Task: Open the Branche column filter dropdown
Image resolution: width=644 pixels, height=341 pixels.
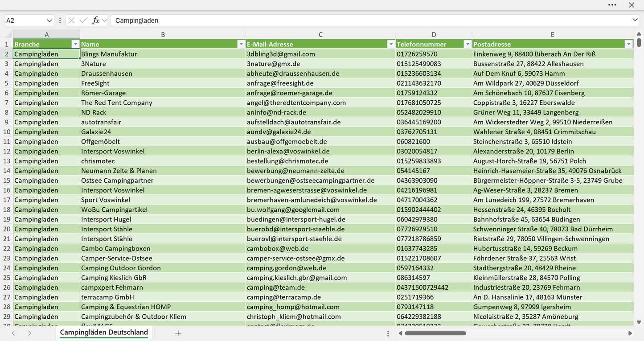Action: (x=75, y=44)
